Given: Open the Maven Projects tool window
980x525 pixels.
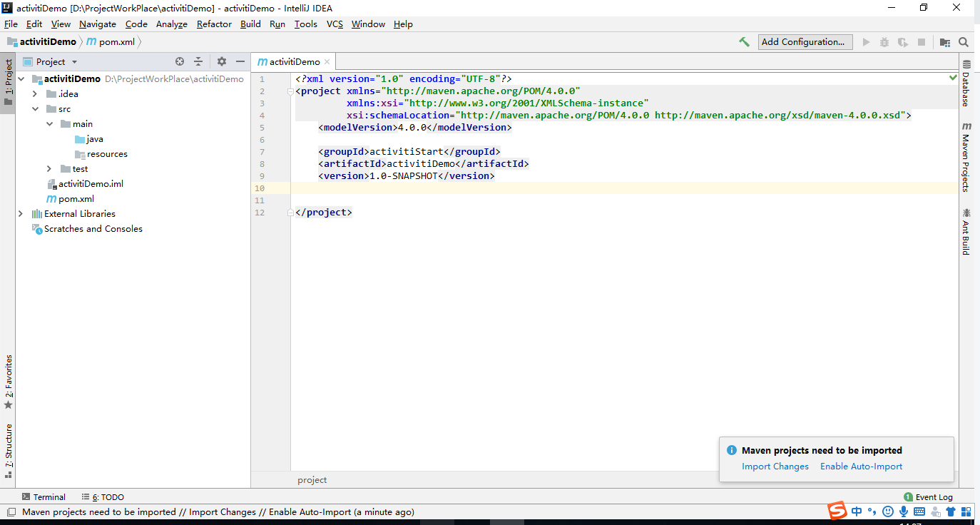Looking at the screenshot, I should [x=966, y=157].
